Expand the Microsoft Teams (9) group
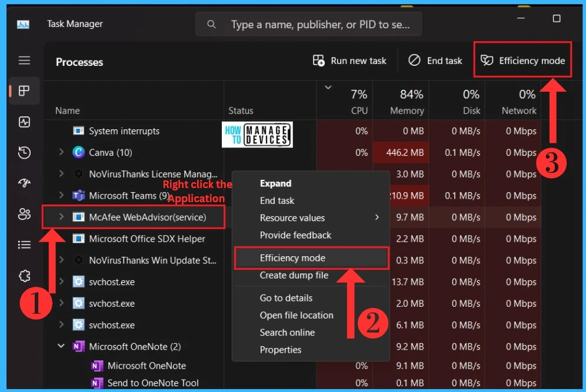This screenshot has height=392, width=586. tap(61, 195)
